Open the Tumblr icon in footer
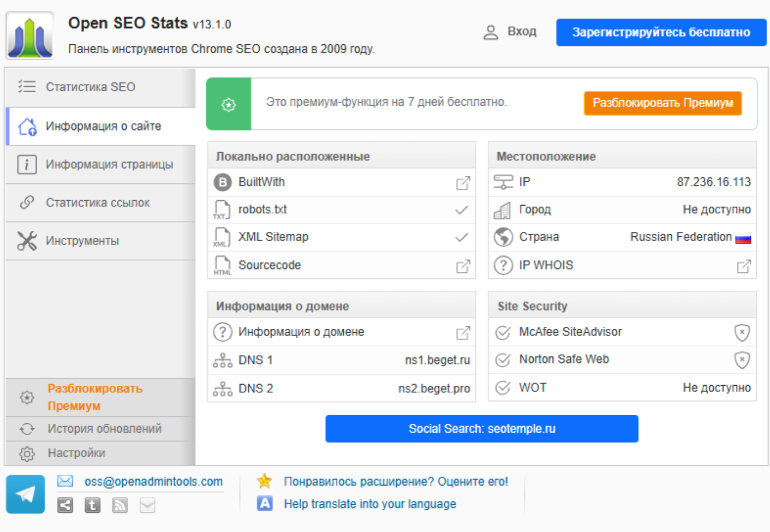 92,505
